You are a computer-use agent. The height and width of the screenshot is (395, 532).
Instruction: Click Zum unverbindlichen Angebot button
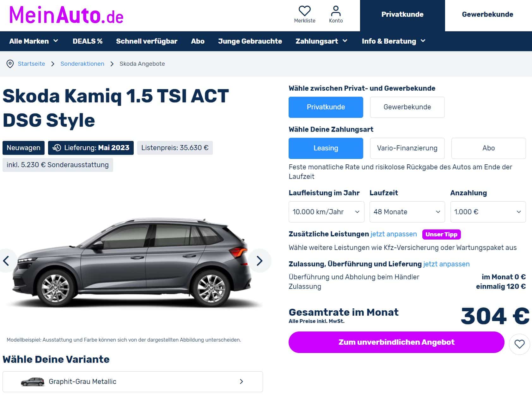point(396,342)
